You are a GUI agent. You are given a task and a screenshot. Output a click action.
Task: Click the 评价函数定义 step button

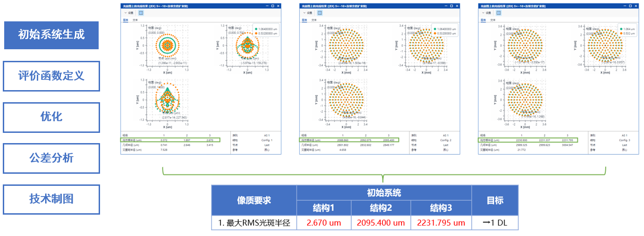click(x=51, y=76)
